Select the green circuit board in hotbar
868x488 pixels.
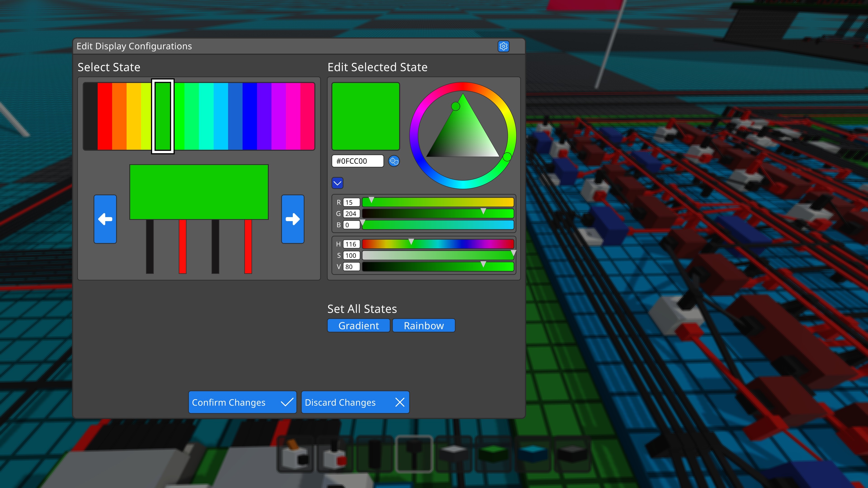click(x=493, y=454)
